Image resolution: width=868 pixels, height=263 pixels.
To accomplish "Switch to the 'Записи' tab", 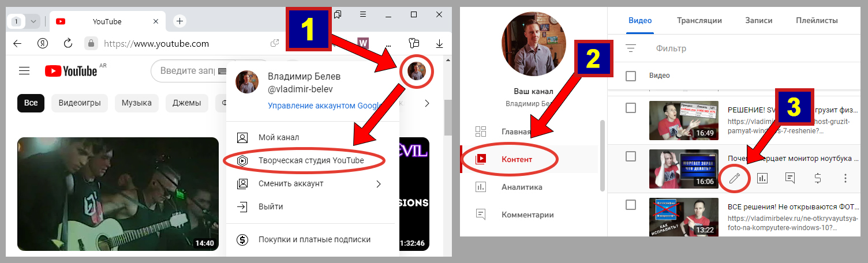I will [x=759, y=20].
